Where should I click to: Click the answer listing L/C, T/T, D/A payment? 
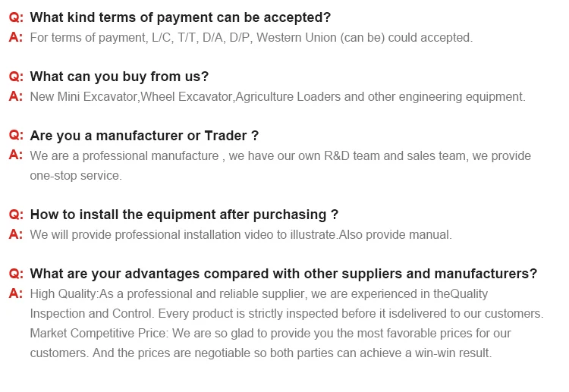point(251,38)
